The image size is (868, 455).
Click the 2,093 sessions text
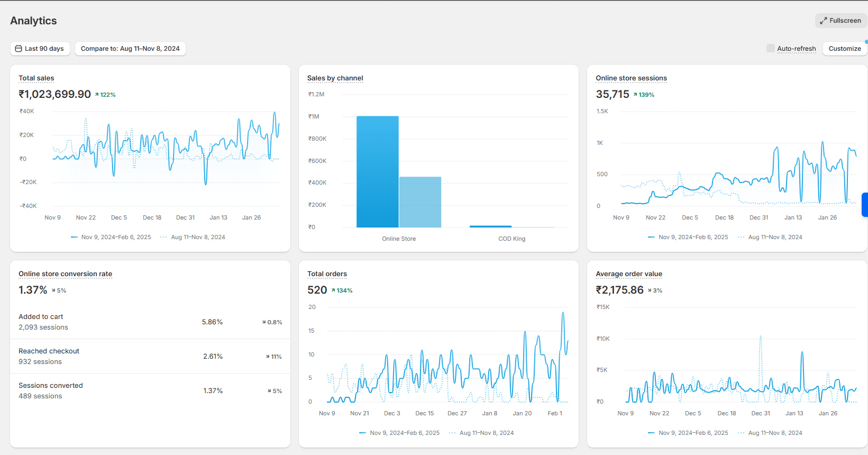43,327
